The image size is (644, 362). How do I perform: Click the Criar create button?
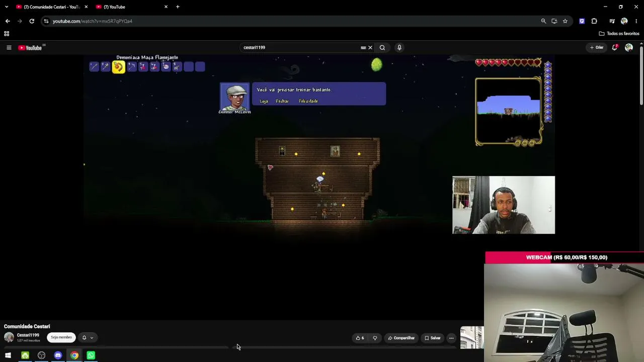coord(597,48)
